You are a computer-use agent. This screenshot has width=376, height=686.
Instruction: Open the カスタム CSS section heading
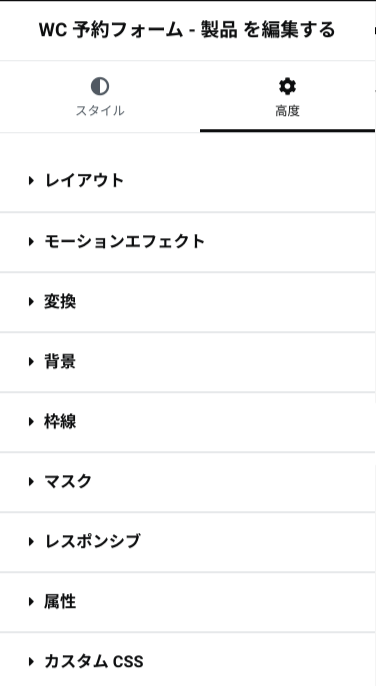pos(188,662)
